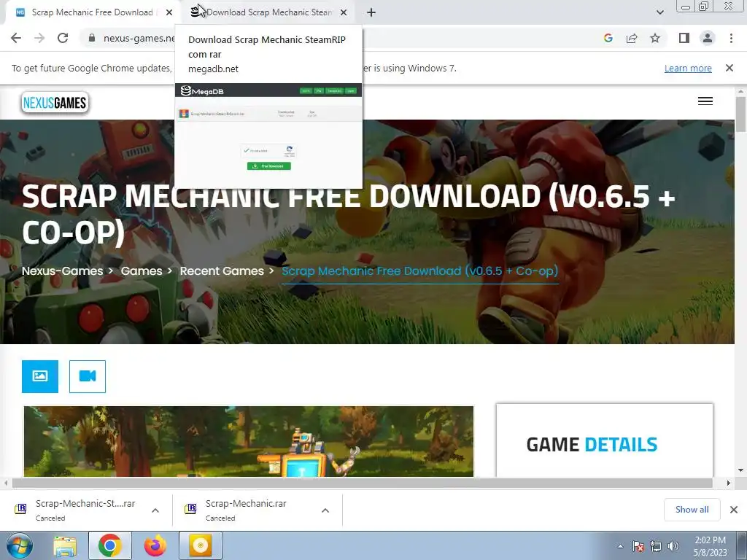Select the image gallery icon button
747x560 pixels.
pos(40,376)
